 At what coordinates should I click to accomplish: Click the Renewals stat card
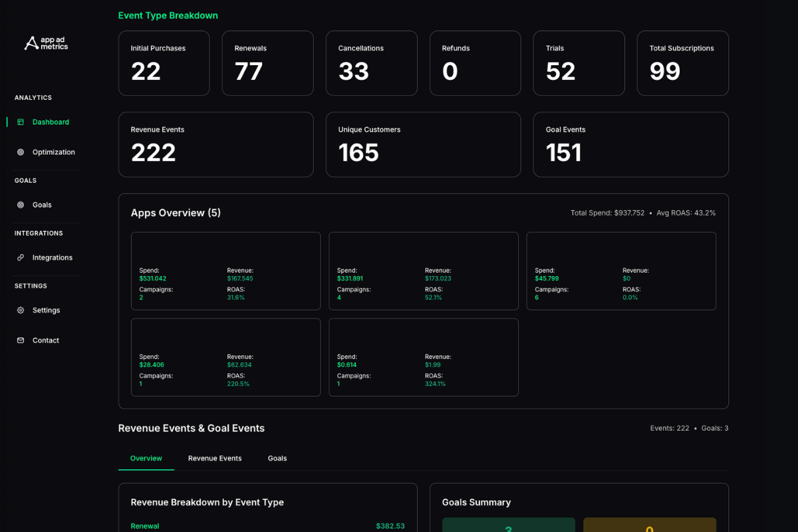click(x=267, y=63)
